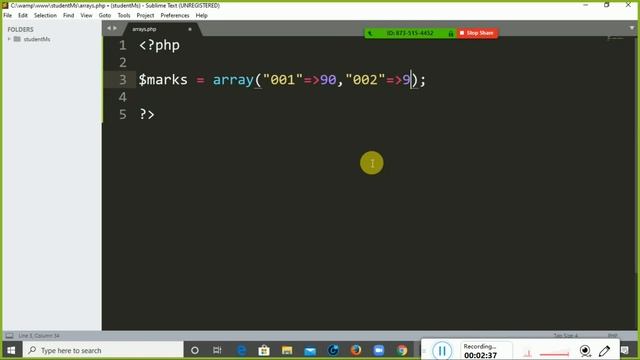The height and width of the screenshot is (360, 640).
Task: Click the closing ?> tag on line 5
Action: pyautogui.click(x=147, y=114)
